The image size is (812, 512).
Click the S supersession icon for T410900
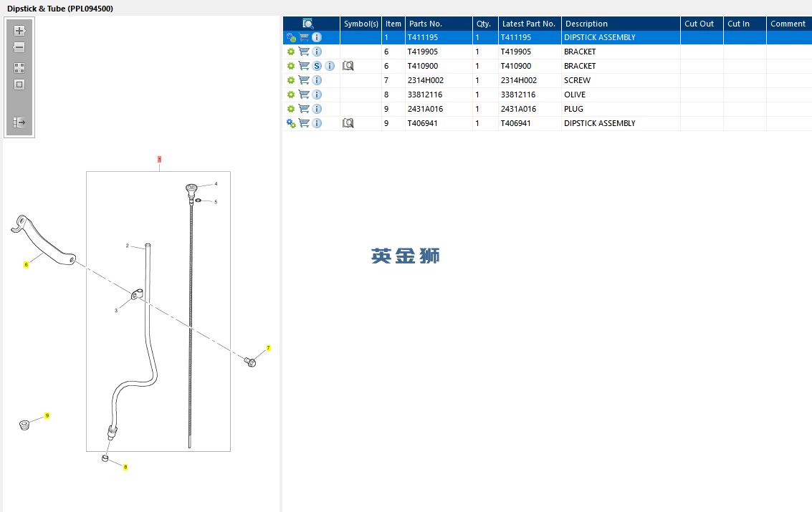(317, 66)
